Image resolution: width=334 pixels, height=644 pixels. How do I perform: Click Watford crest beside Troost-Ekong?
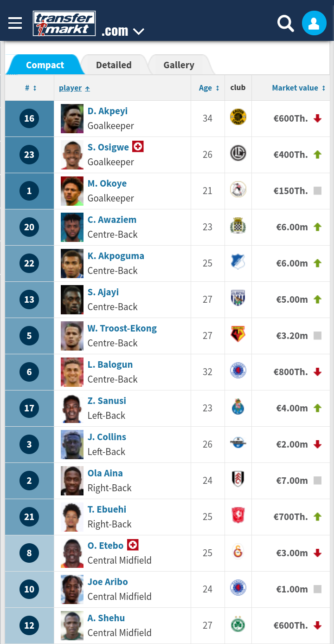click(238, 334)
